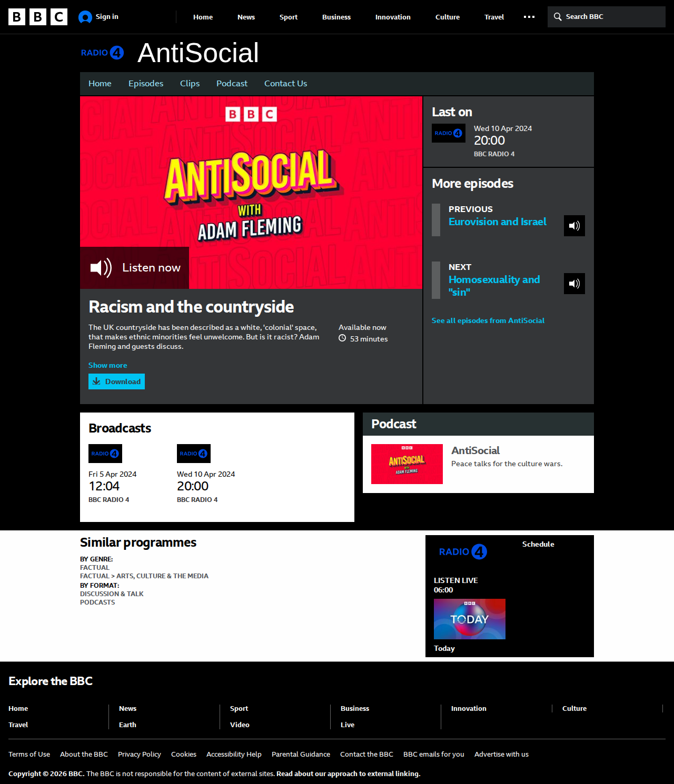Viewport: 674px width, 784px height.
Task: Select Innovation in top navigation
Action: [393, 17]
